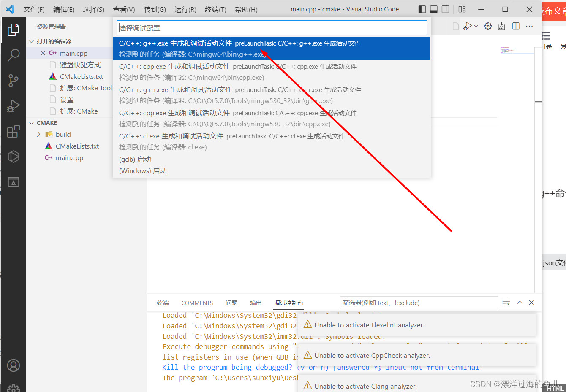This screenshot has height=392, width=566.
Task: Click the Flexelint analyzer warning notification
Action: point(417,325)
